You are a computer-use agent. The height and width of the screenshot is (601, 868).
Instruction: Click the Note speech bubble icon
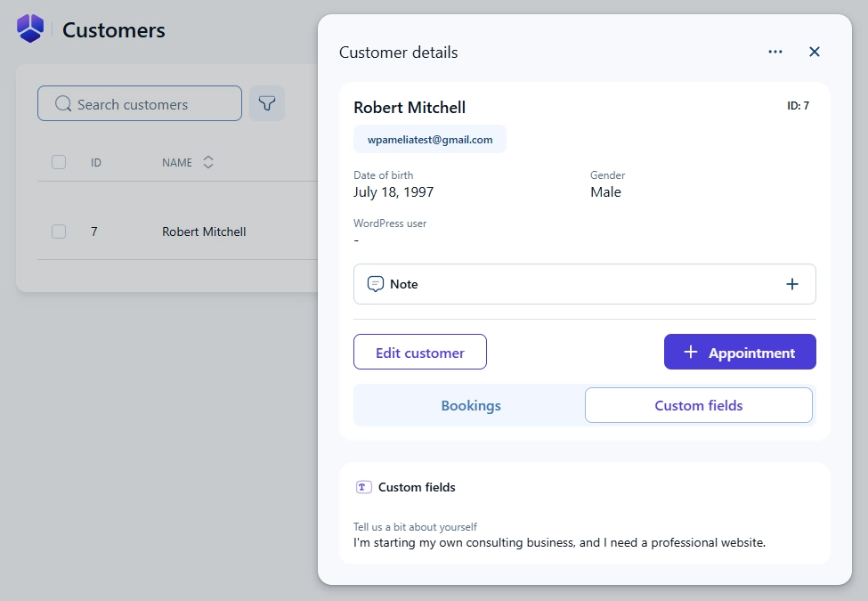coord(376,284)
